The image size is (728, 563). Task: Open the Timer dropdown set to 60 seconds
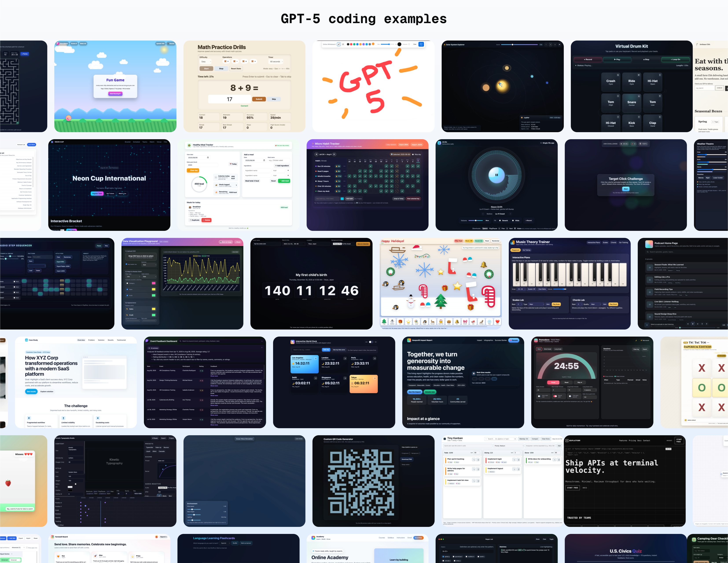click(x=276, y=61)
